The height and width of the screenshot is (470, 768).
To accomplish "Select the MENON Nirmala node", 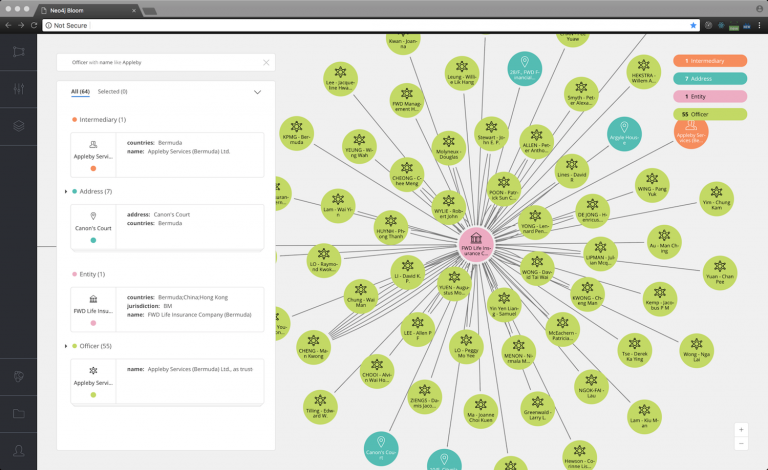I will click(518, 352).
